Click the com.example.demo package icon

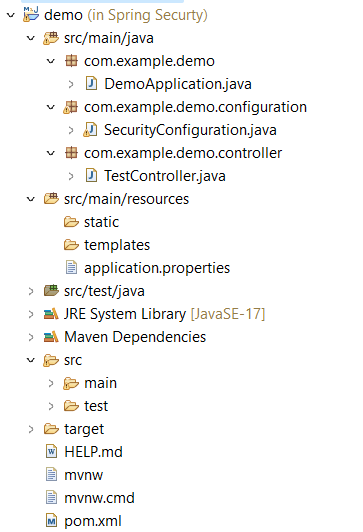pos(71,61)
